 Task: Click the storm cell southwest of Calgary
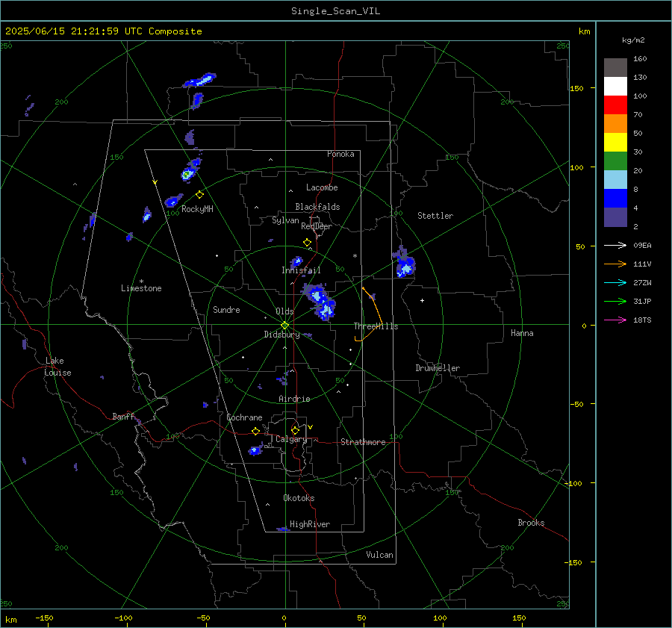(255, 450)
